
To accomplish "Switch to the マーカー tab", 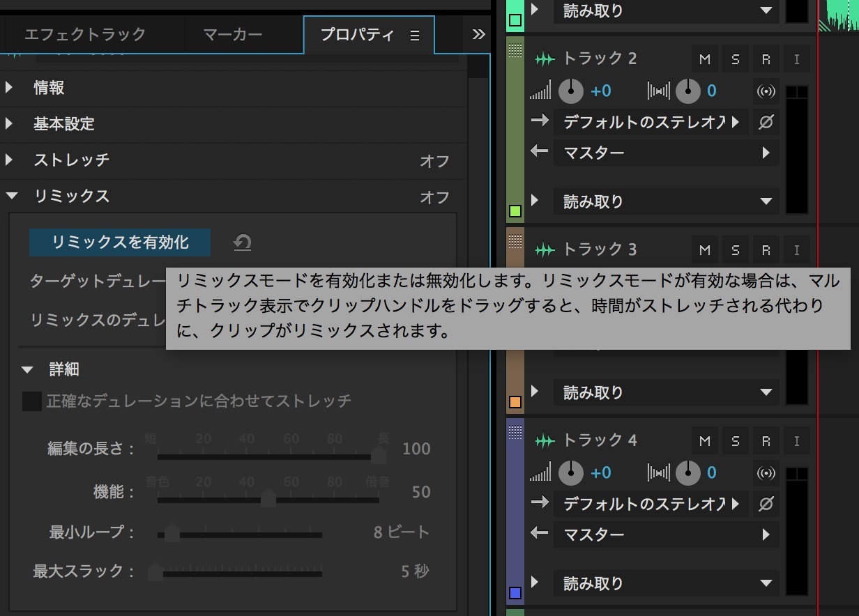I will 233,35.
